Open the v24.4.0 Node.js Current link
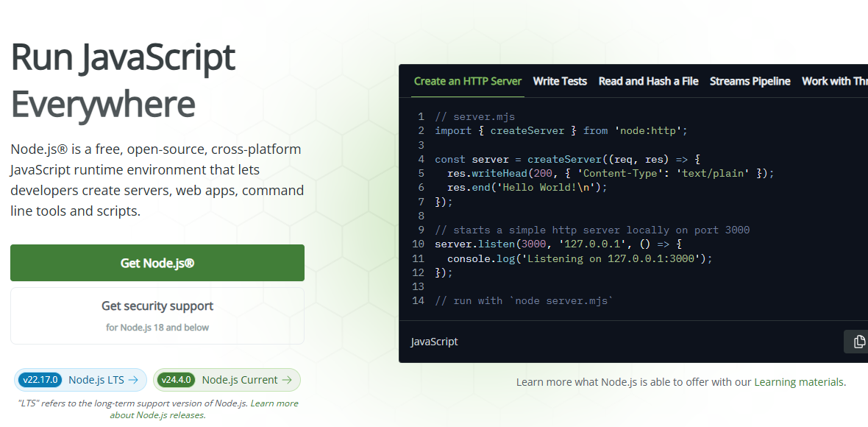The image size is (868, 427). [x=227, y=380]
